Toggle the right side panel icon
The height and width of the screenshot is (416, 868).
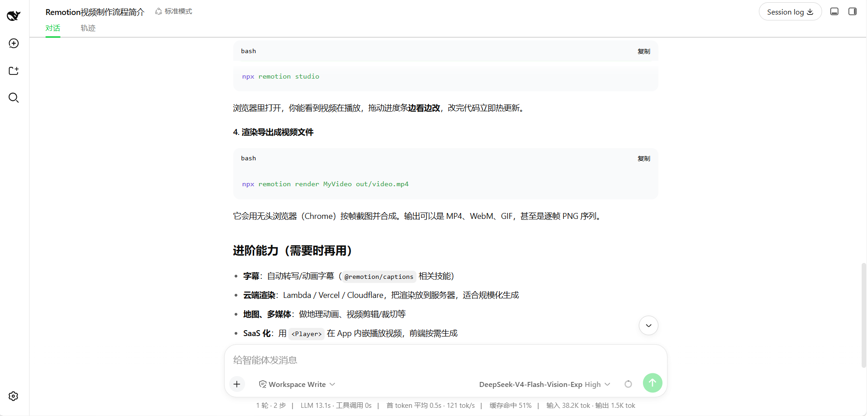click(x=853, y=11)
